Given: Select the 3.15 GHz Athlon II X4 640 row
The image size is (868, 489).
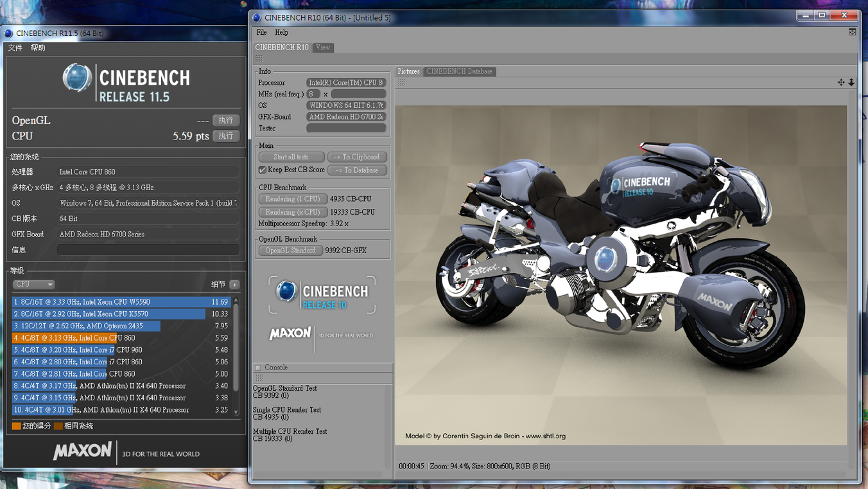Looking at the screenshot, I should (121, 398).
